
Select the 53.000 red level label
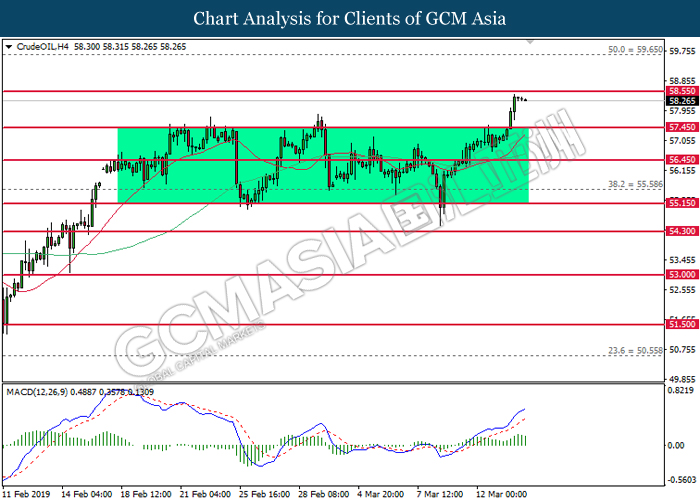tap(683, 275)
